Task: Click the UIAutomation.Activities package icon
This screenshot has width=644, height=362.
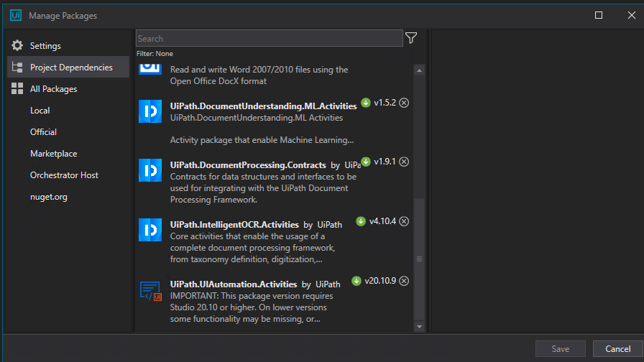Action: (150, 291)
